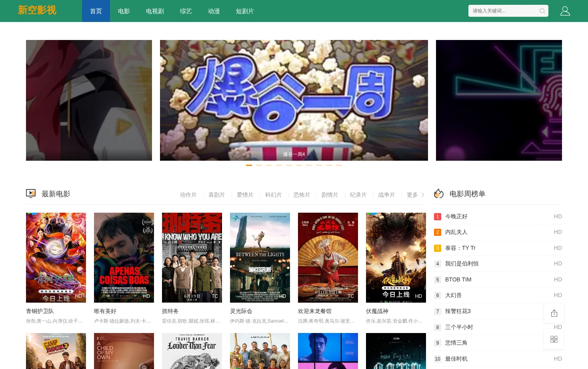Image resolution: width=588 pixels, height=369 pixels.
Task: Open the Netflix film group poster
Action: 260,351
